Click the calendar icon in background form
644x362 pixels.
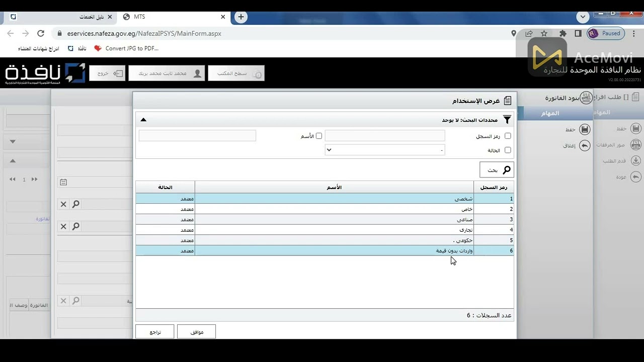(x=63, y=182)
